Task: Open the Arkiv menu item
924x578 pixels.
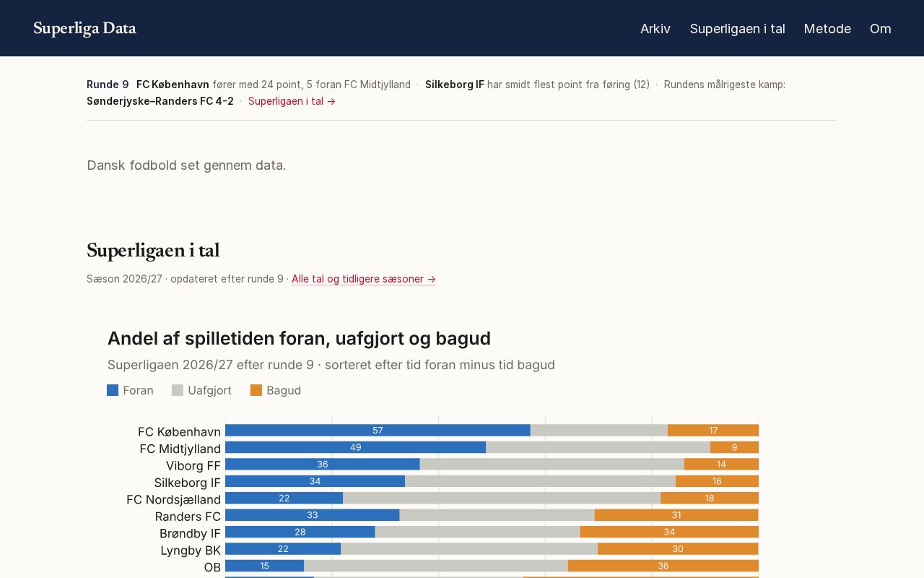Action: pos(655,29)
